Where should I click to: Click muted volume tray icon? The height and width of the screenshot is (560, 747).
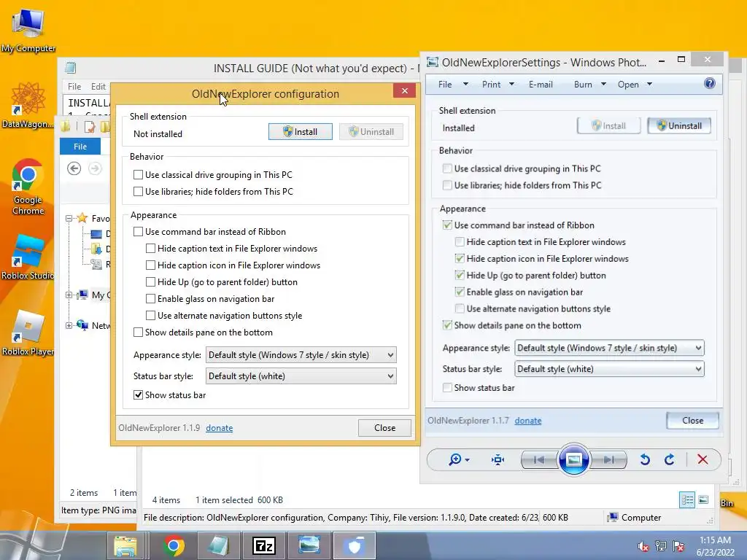643,546
